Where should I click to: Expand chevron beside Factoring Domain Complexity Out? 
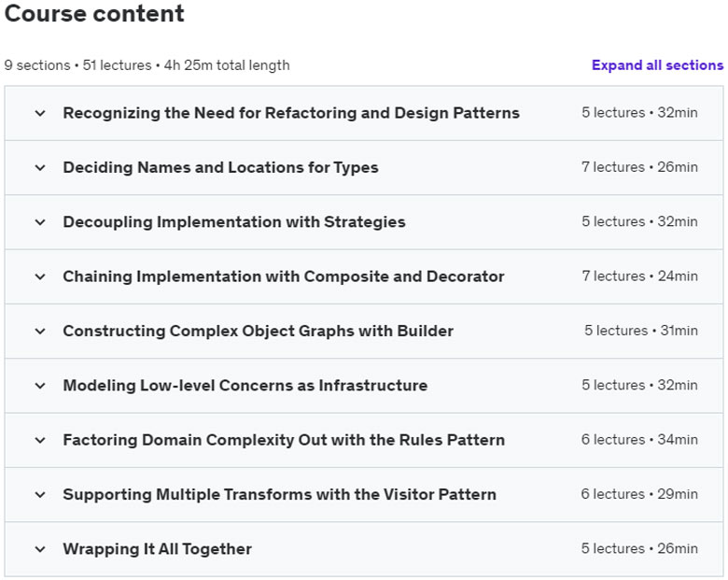(40, 440)
